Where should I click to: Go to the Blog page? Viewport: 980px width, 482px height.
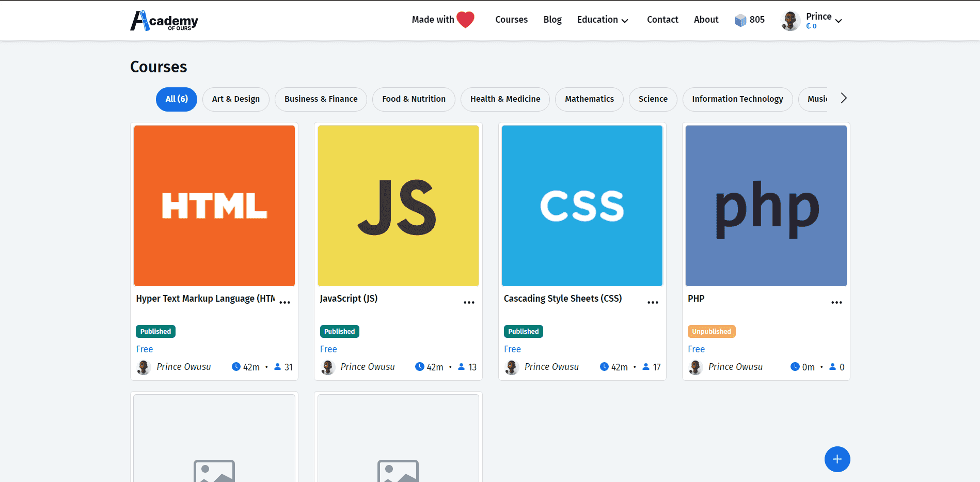(x=552, y=20)
